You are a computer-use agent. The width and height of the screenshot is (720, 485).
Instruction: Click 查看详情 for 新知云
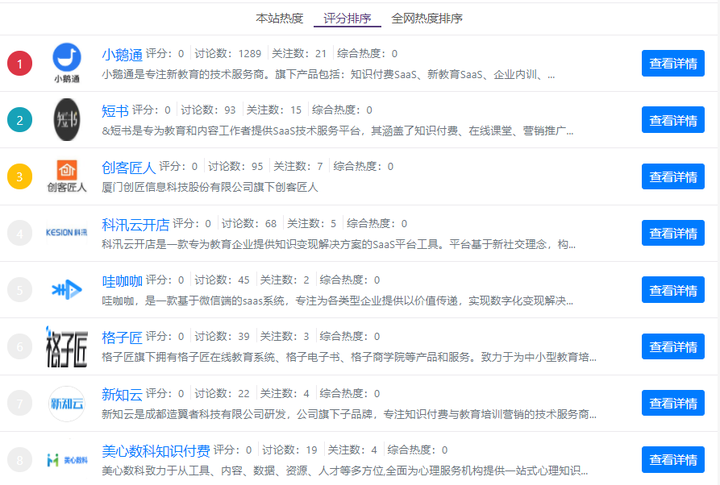click(673, 403)
